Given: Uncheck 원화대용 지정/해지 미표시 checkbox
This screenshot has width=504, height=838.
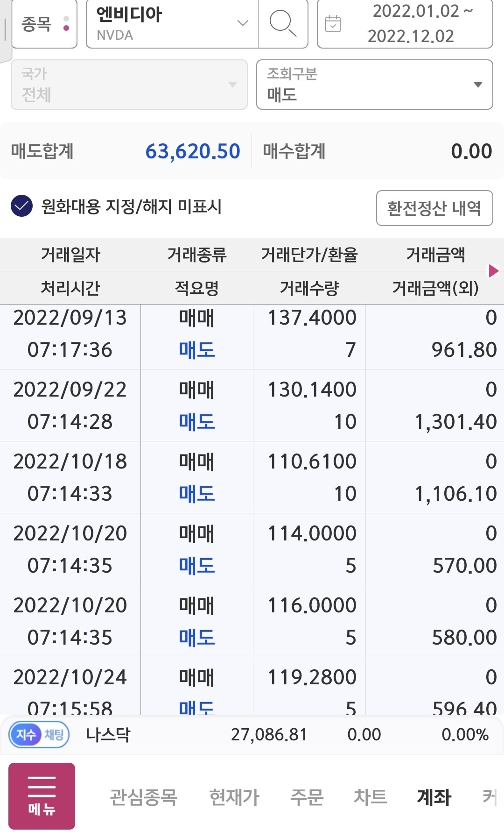Looking at the screenshot, I should coord(22,206).
